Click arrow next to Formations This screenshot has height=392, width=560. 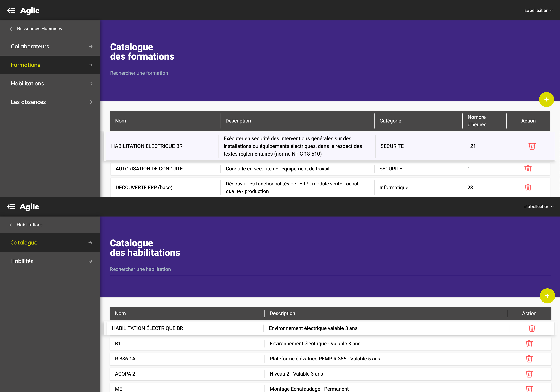coord(90,65)
